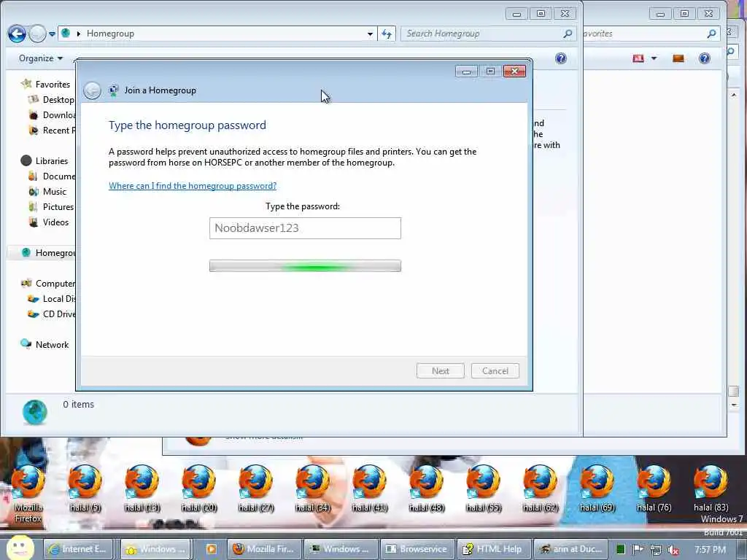Switch to HTML Help taskbar button
Screen dimensions: 747x560
492,549
